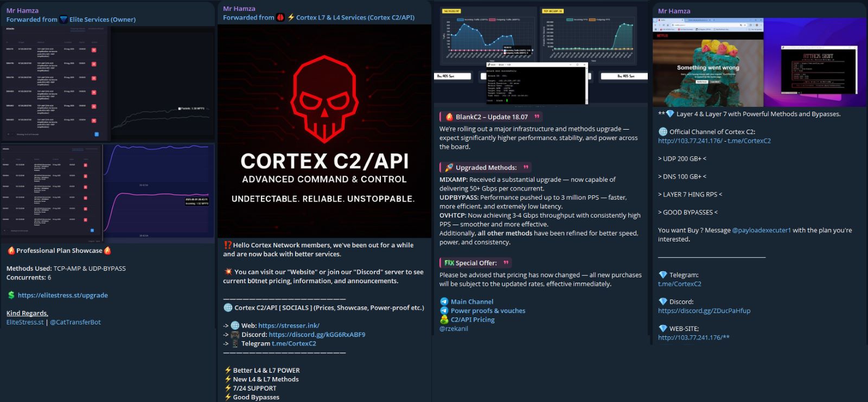The width and height of the screenshot is (868, 402).
Task: Select the > UDP 200 GB+ < line
Action: point(682,158)
